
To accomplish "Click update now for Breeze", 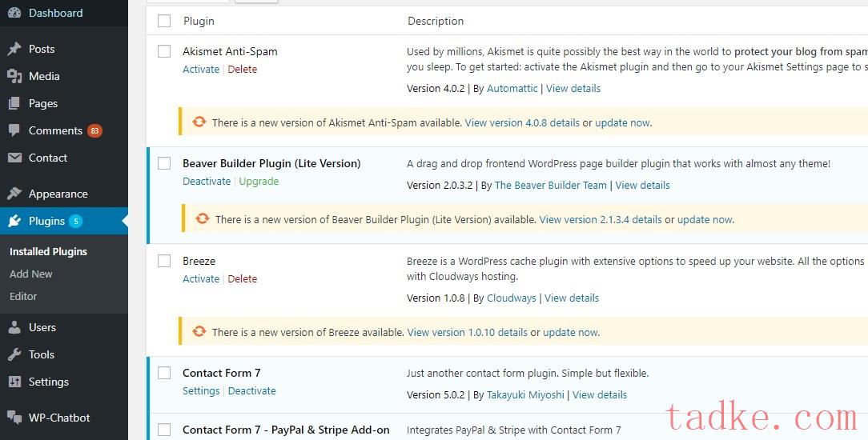I will [x=570, y=332].
